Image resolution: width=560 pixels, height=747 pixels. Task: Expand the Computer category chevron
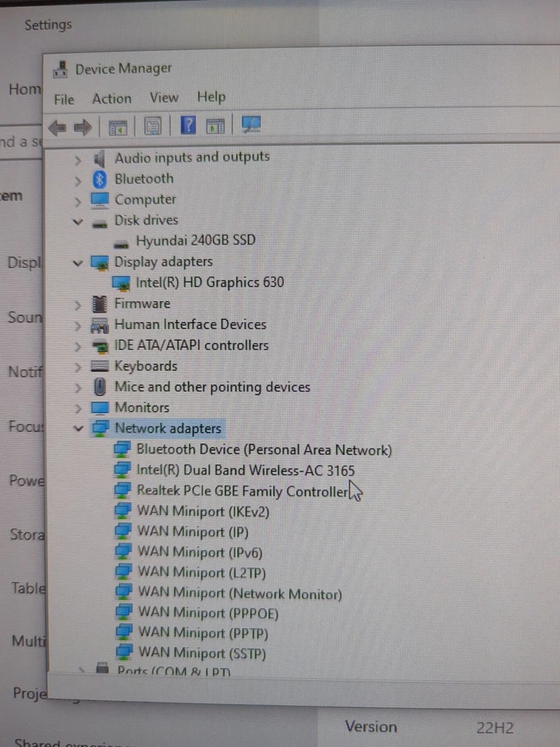(78, 202)
